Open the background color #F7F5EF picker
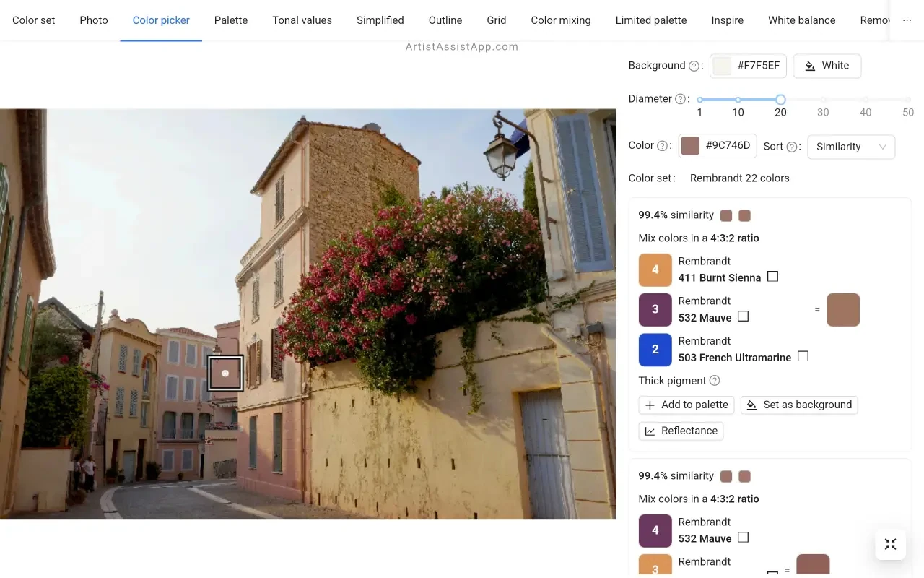This screenshot has width=924, height=578. pos(748,66)
